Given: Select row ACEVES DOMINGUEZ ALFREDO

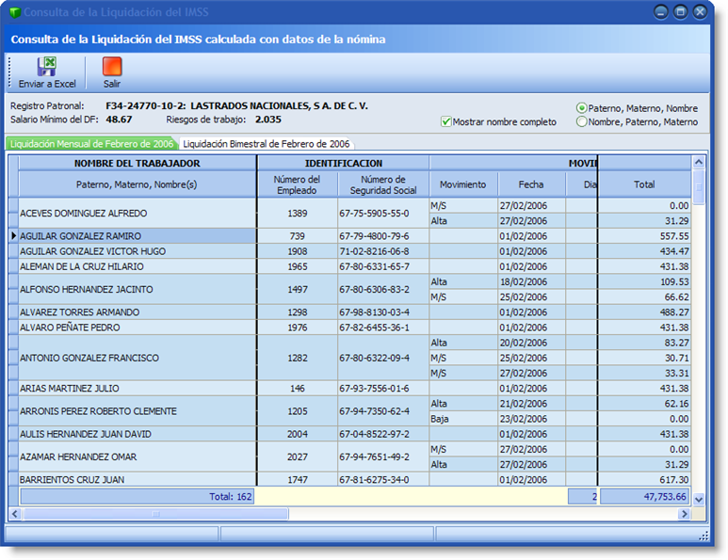Looking at the screenshot, I should tap(137, 214).
